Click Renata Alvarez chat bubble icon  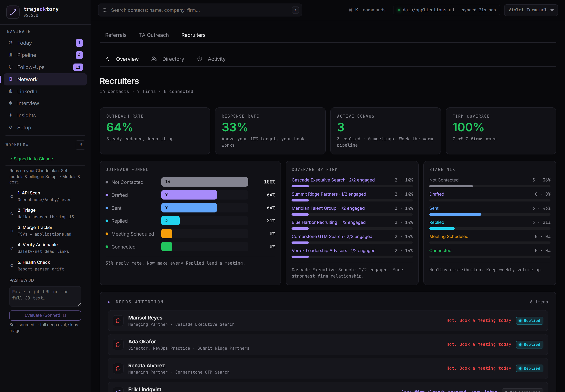coord(118,368)
